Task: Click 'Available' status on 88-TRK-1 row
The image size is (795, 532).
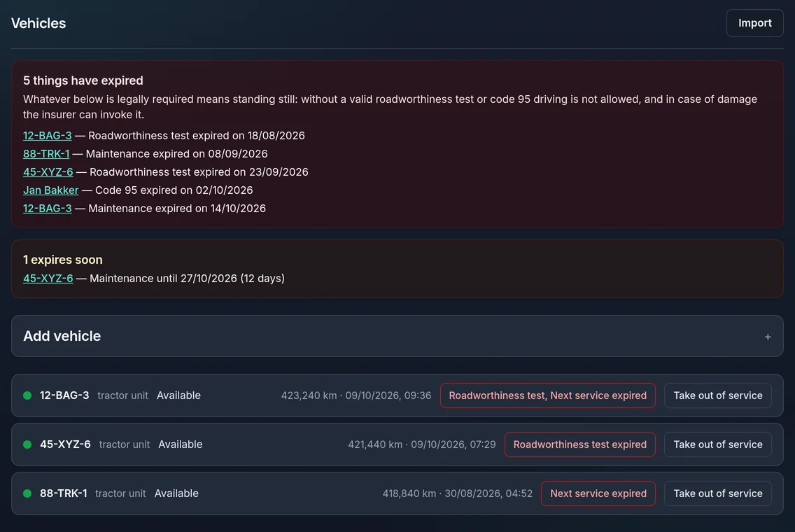Action: click(x=176, y=493)
